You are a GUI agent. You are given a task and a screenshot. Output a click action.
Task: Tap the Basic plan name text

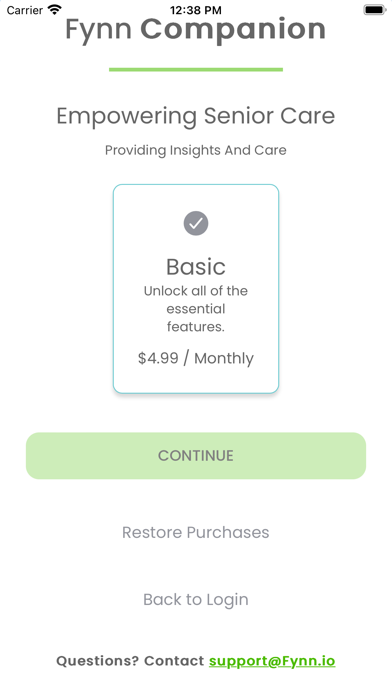coord(196,267)
